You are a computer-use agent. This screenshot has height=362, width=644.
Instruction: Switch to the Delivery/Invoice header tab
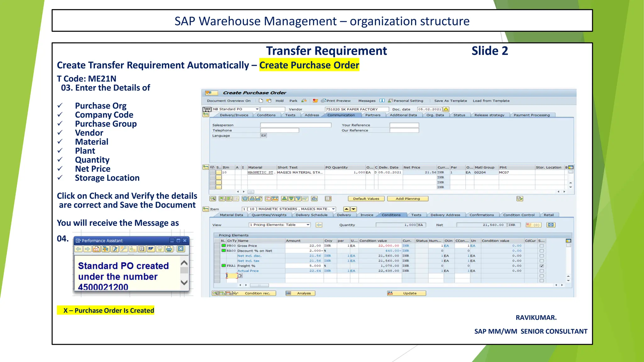pyautogui.click(x=234, y=115)
